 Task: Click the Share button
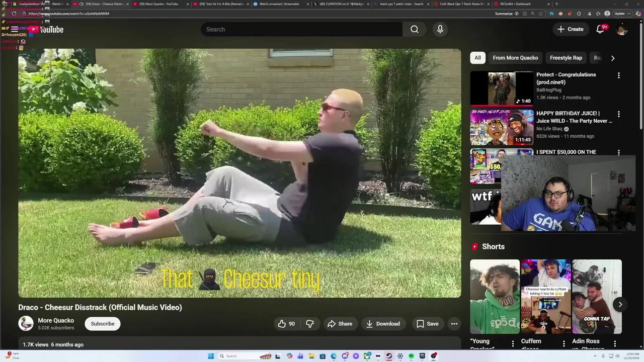340,324
